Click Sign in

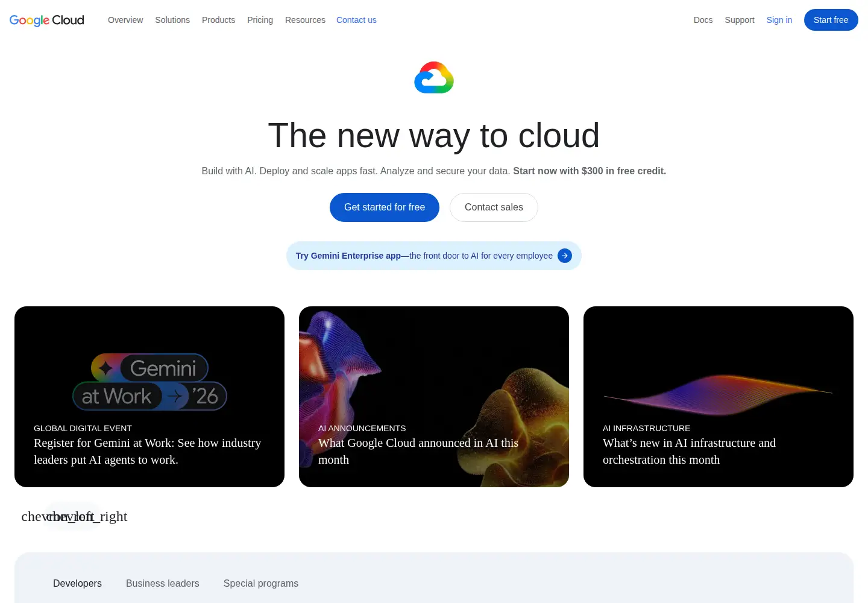click(x=779, y=20)
